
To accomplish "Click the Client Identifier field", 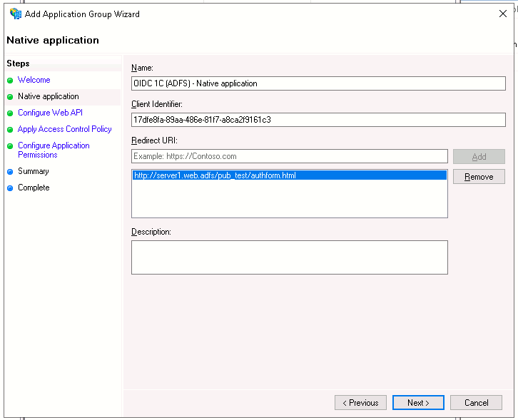I will click(318, 120).
